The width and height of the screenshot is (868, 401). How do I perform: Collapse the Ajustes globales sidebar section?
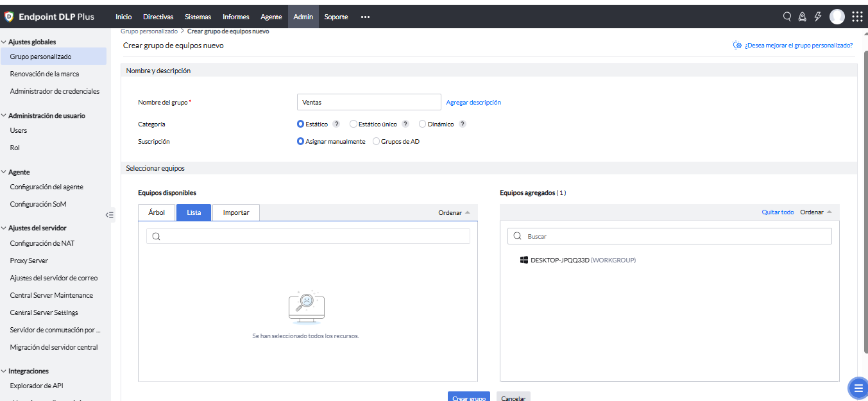[x=4, y=42]
